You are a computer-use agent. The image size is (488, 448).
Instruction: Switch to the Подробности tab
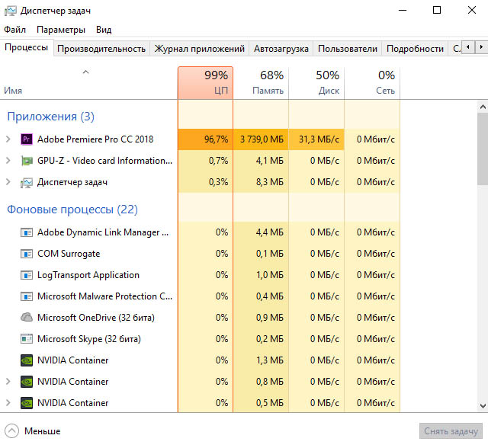pos(415,49)
